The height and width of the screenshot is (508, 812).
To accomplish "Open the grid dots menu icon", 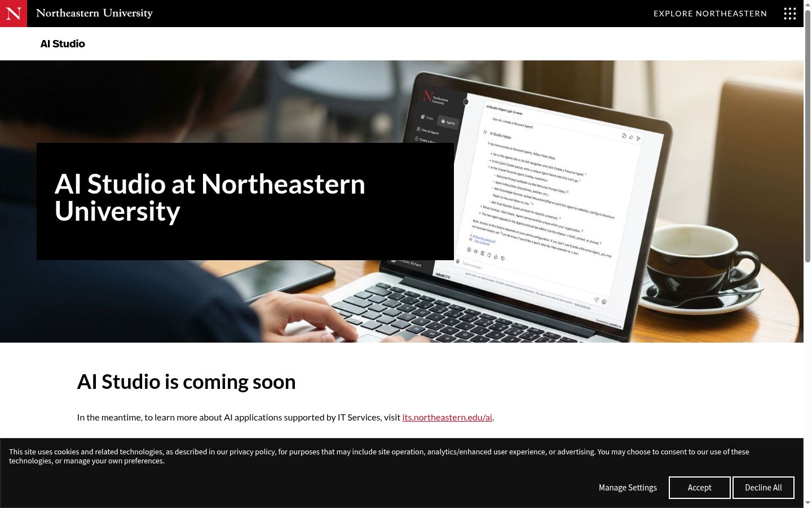I will coord(789,14).
